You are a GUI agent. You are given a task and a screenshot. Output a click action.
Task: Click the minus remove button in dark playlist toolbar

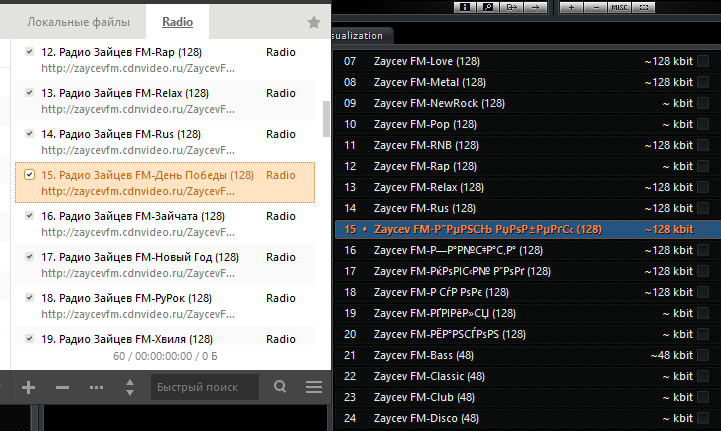pyautogui.click(x=596, y=7)
